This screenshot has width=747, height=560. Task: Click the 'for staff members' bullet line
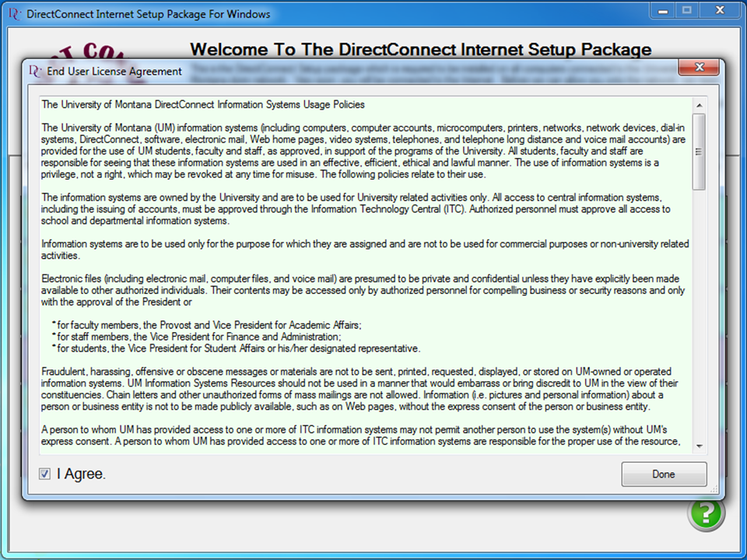pyautogui.click(x=196, y=337)
